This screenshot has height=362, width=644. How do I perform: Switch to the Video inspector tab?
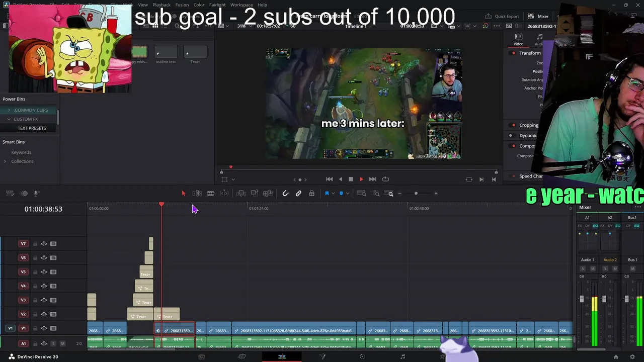[x=518, y=40]
